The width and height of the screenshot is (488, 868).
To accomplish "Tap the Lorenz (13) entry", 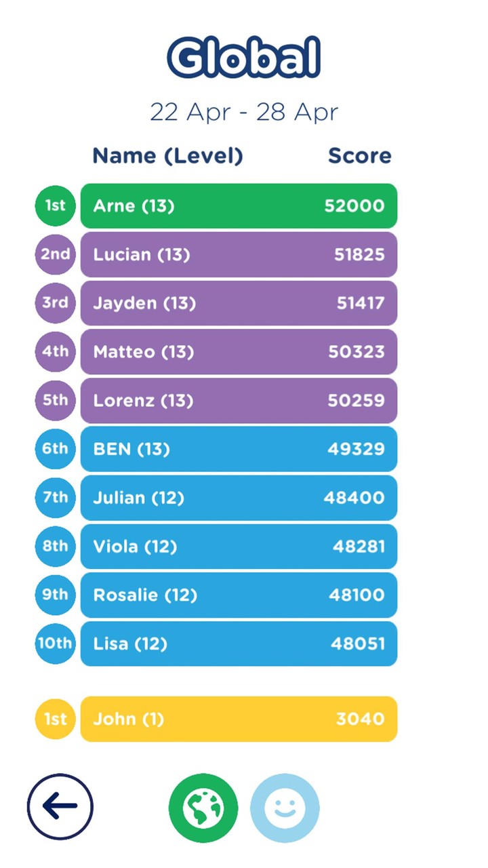I will (x=239, y=401).
